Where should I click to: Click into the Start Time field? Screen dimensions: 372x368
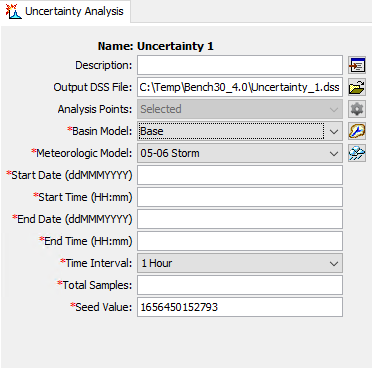pos(240,197)
